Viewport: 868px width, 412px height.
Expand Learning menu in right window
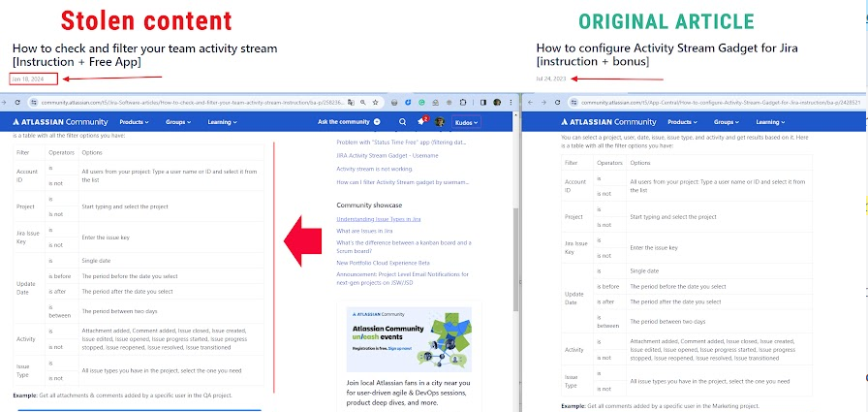[770, 122]
